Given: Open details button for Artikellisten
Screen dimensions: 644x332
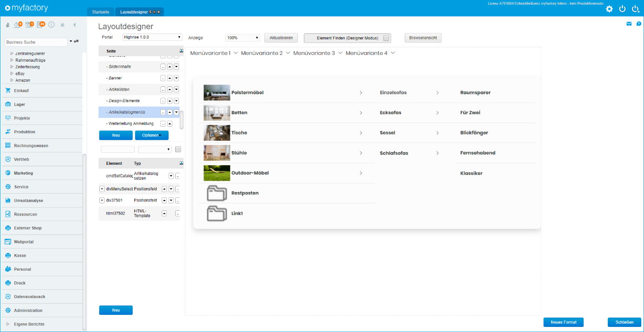Looking at the screenshot, I should (163, 90).
